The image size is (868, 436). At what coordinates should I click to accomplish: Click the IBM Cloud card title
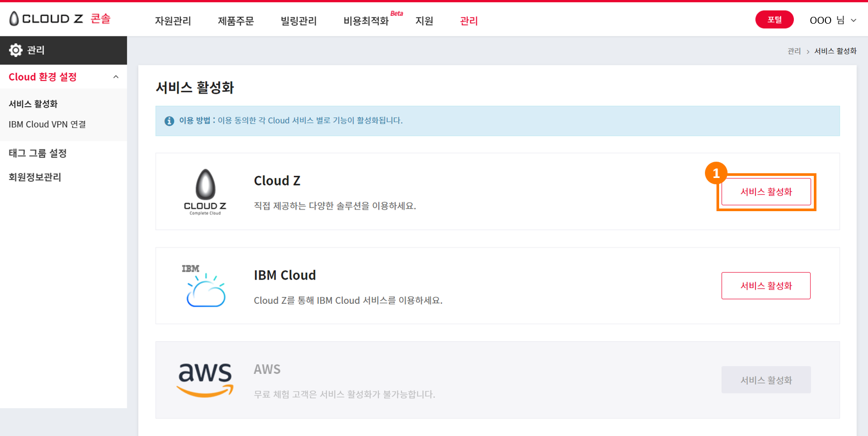point(285,275)
